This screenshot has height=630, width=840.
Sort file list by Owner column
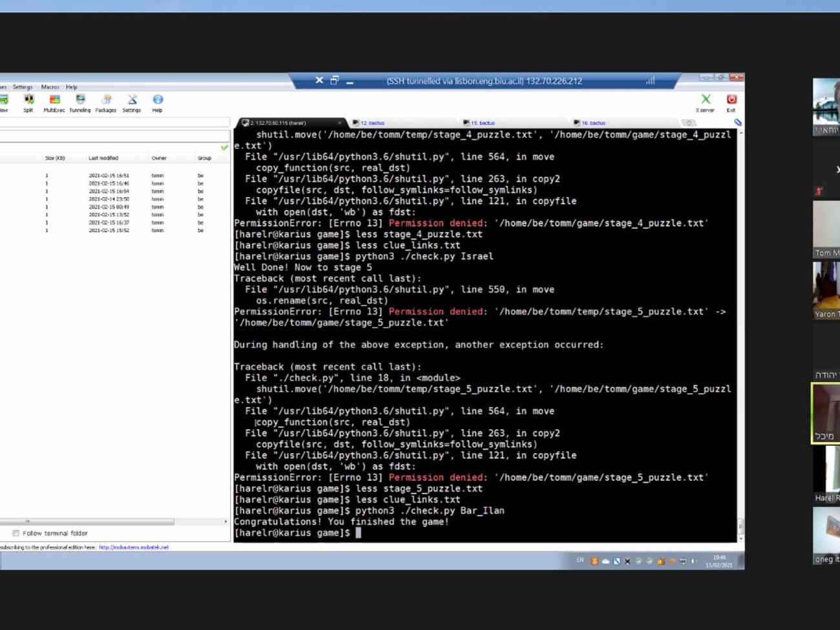click(159, 158)
